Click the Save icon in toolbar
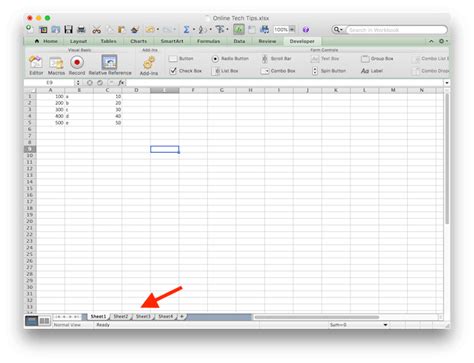This screenshot has width=474, height=363. pos(68,30)
